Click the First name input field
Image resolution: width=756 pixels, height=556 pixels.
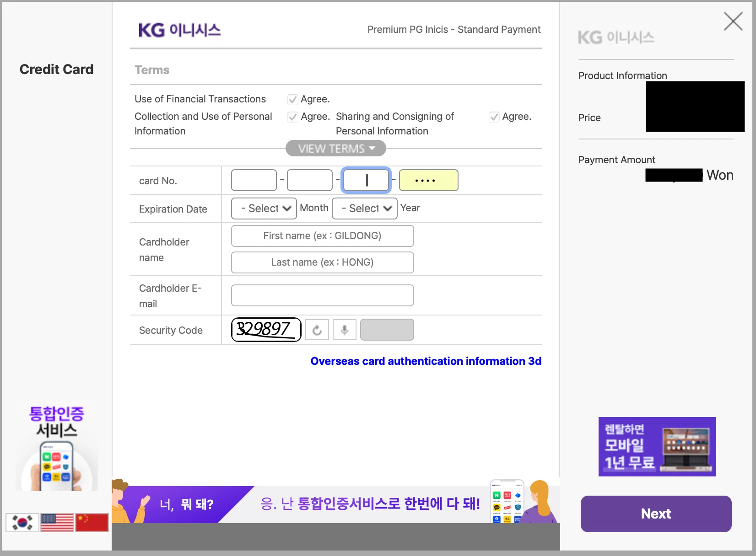[323, 236]
